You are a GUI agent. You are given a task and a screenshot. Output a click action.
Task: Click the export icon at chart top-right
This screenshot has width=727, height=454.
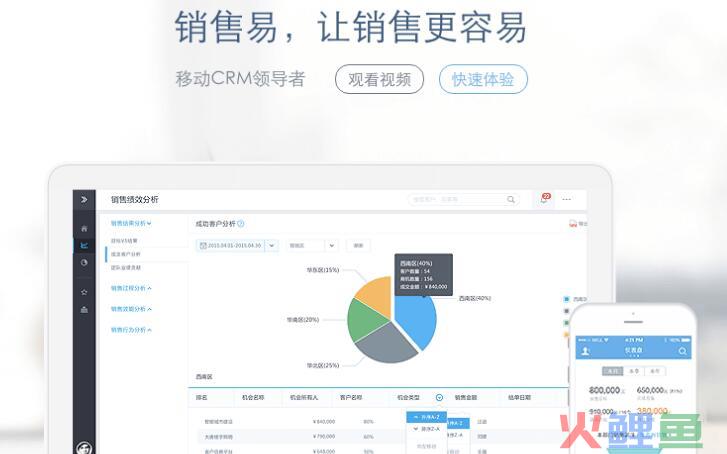pyautogui.click(x=573, y=224)
